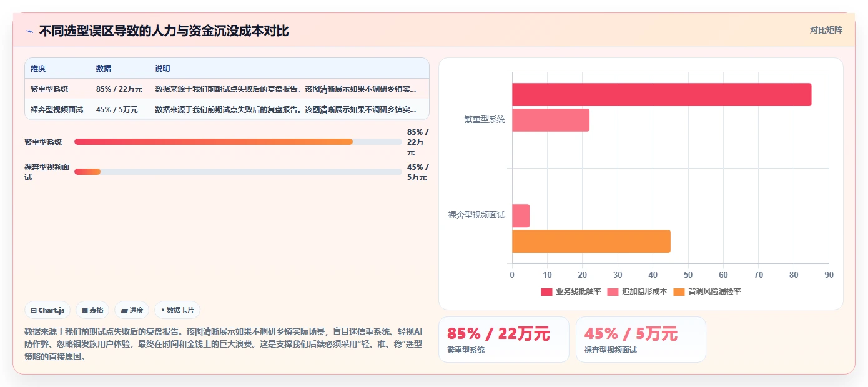Click the 85% / 22万元 table cell
The width and height of the screenshot is (868, 387).
(119, 89)
